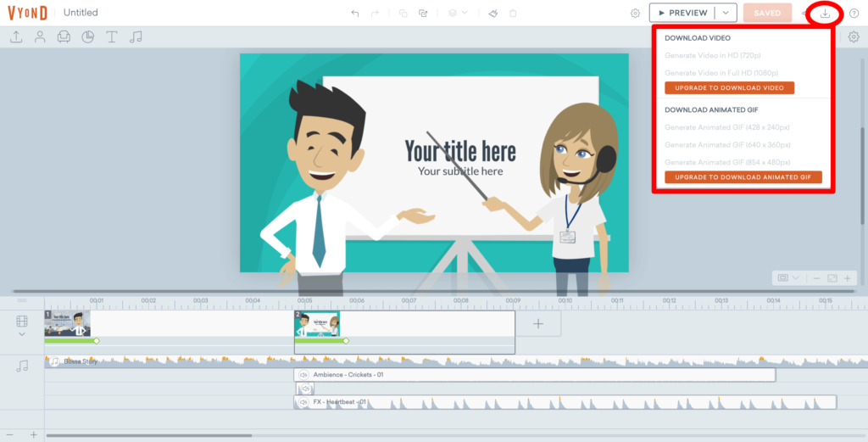Click the Paste icon in top toolbar

click(423, 14)
